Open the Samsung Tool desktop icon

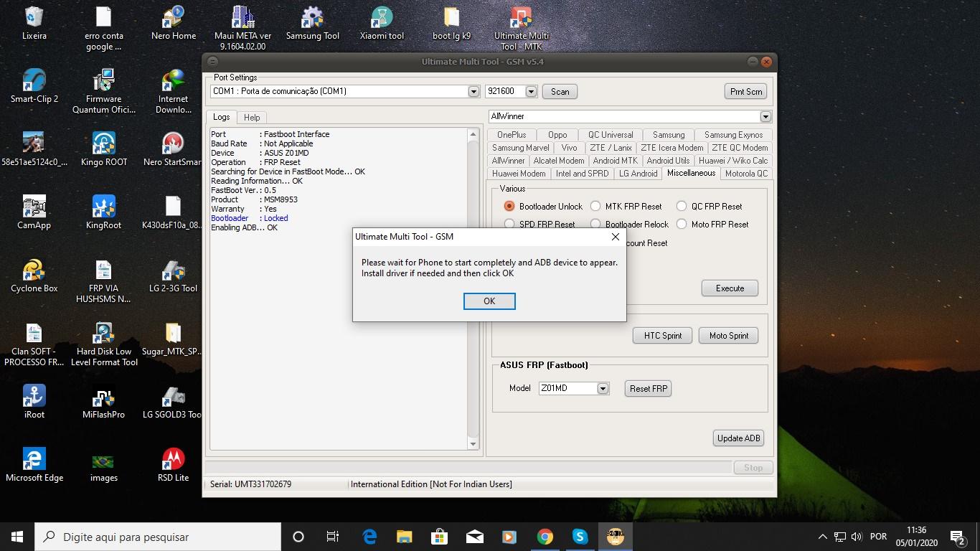click(312, 23)
